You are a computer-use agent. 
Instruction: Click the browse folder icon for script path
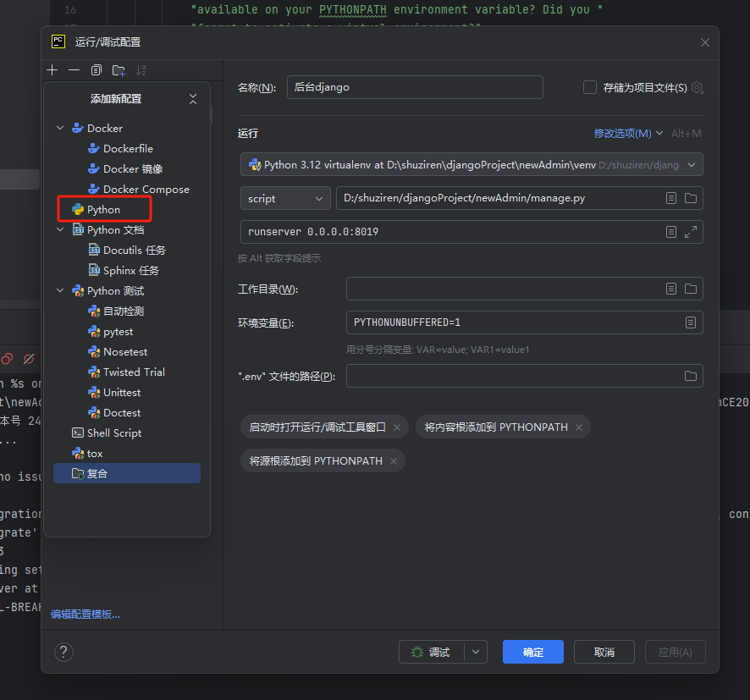[691, 198]
